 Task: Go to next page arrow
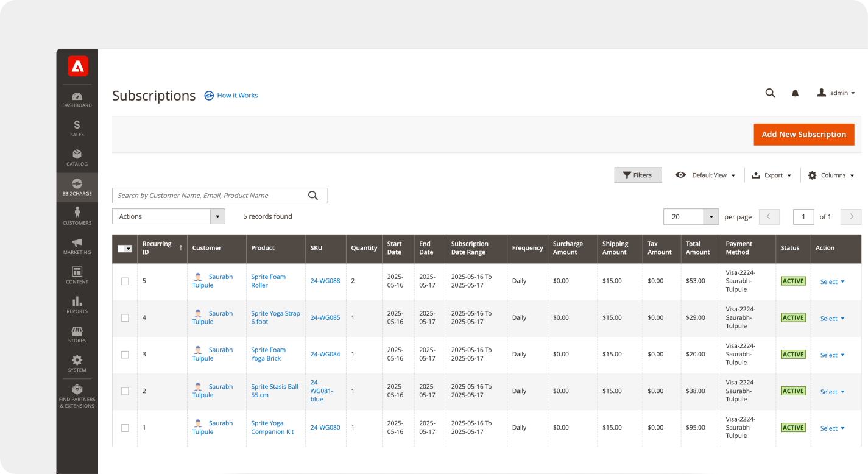[851, 216]
